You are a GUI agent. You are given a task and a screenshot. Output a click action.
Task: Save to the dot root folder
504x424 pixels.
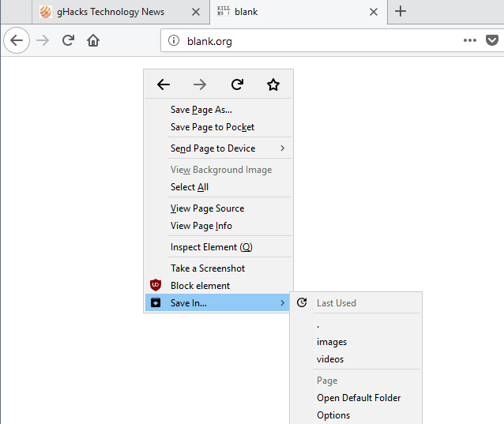(356, 325)
